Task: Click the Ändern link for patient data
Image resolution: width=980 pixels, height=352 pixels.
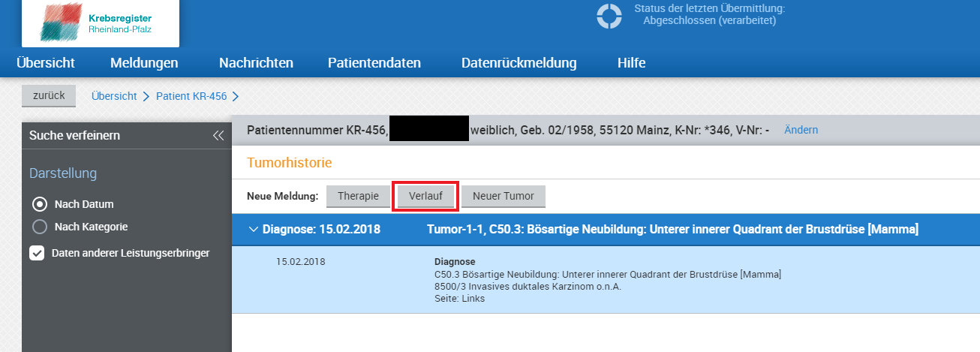Action: tap(801, 130)
